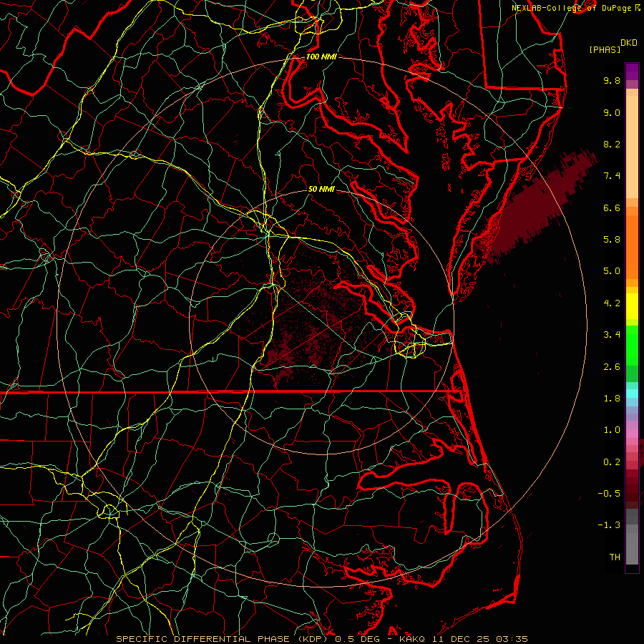
Task: Select the -1.3 scale value
Action: [x=609, y=525]
